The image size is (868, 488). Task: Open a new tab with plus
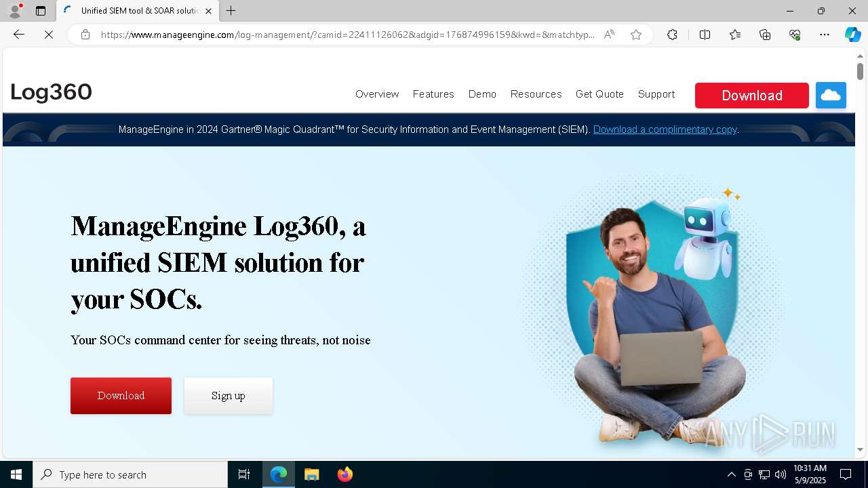(x=231, y=11)
